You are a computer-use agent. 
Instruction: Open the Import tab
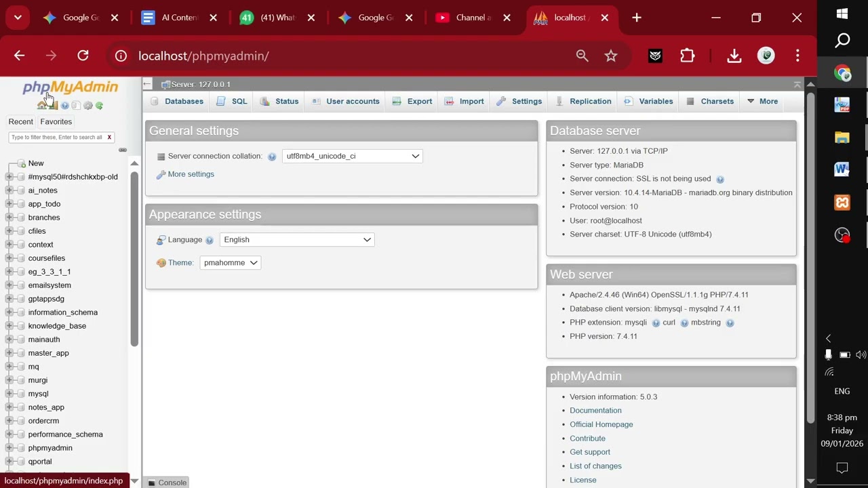point(465,102)
